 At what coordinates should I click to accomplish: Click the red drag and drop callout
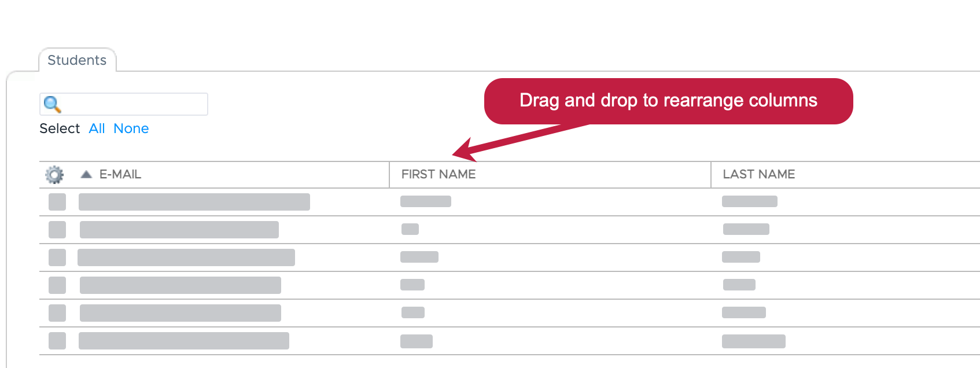click(668, 101)
